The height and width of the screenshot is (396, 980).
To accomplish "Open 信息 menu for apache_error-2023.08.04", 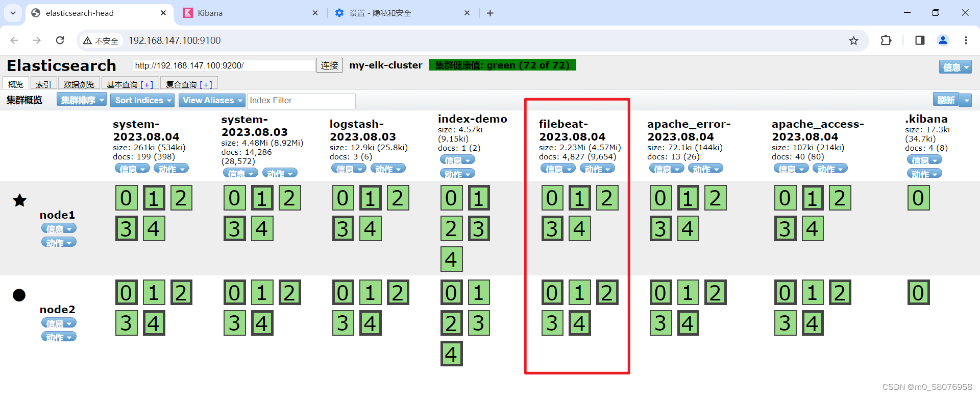I will tap(667, 168).
